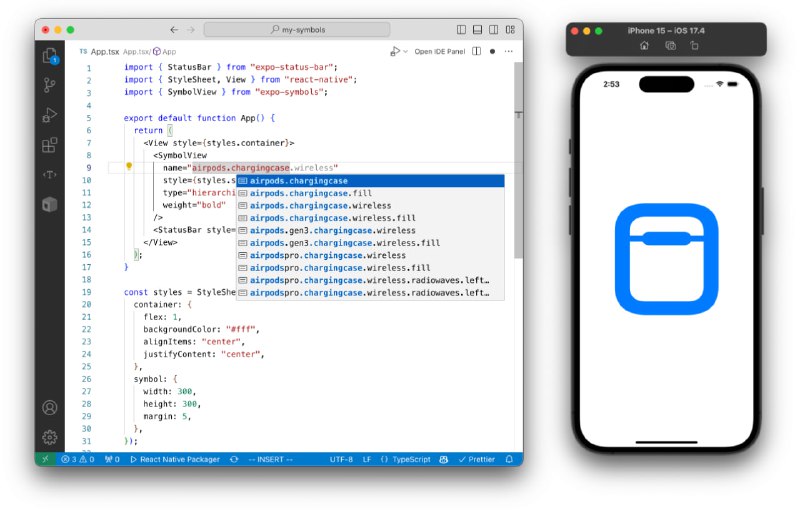This screenshot has width=800, height=512.
Task: Open the Expo tools view in activity bar
Action: [49, 175]
